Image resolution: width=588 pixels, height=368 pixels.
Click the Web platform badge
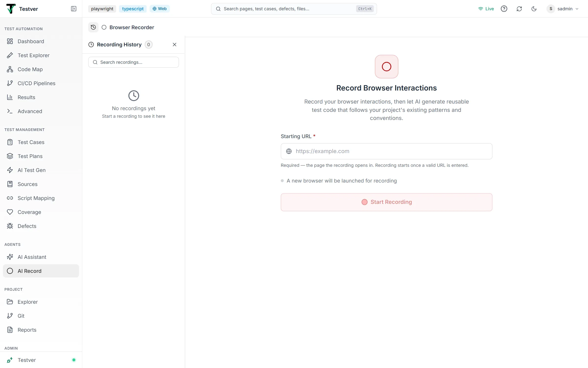(x=159, y=9)
